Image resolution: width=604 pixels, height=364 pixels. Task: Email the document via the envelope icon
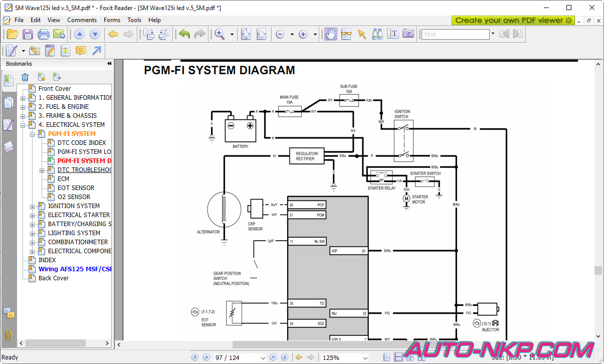coord(59,34)
